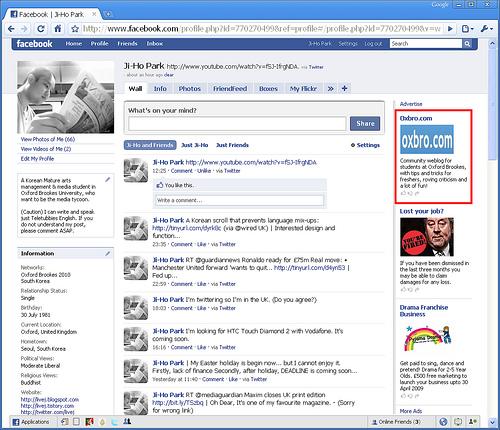Click the You're Fired ad image
This screenshot has height=430, width=500.
(x=427, y=237)
